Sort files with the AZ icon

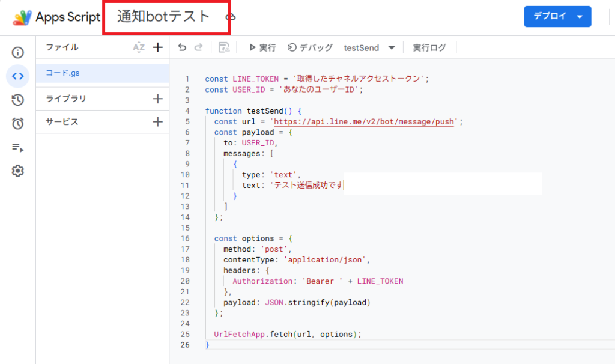139,47
